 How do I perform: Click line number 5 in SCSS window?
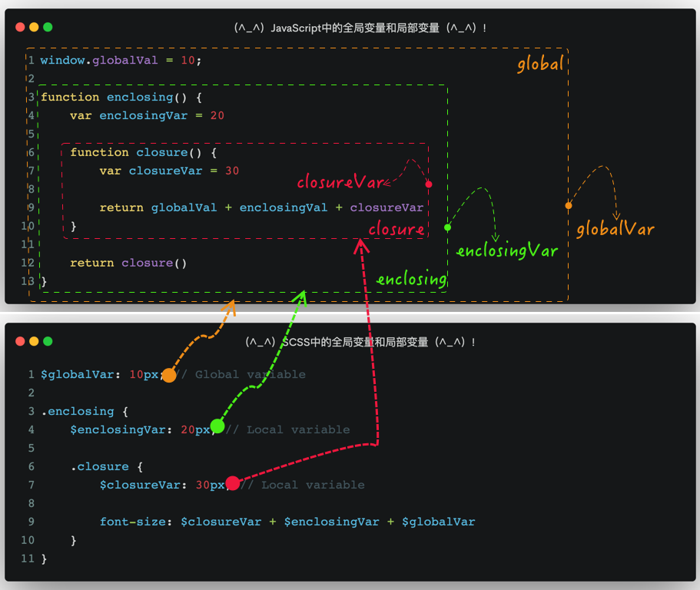pos(32,448)
